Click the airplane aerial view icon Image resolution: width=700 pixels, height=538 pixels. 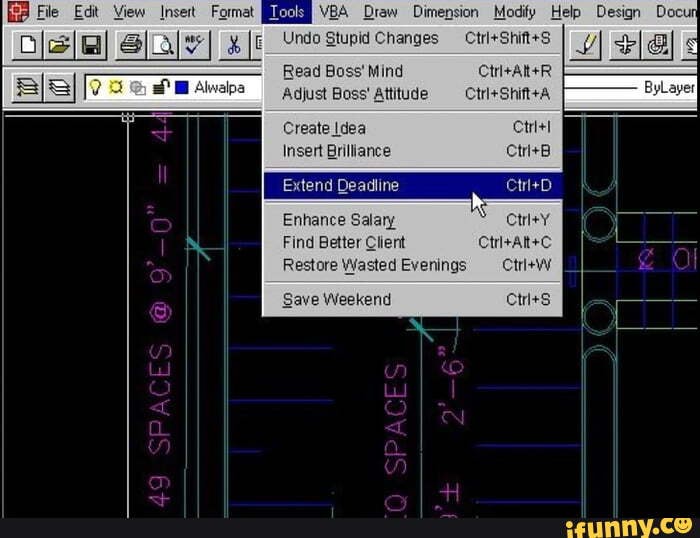click(626, 44)
